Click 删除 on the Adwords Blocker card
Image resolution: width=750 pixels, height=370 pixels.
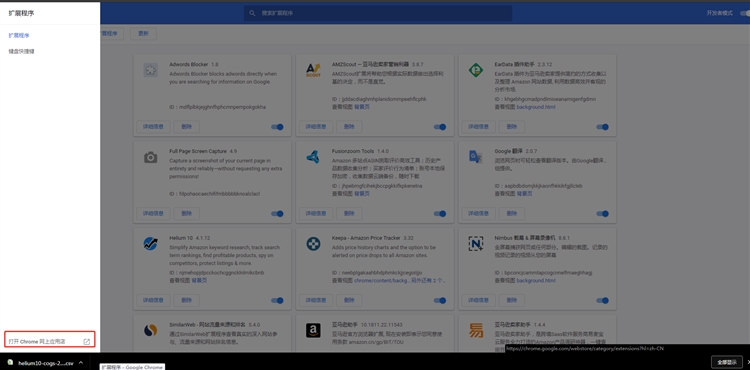click(187, 127)
